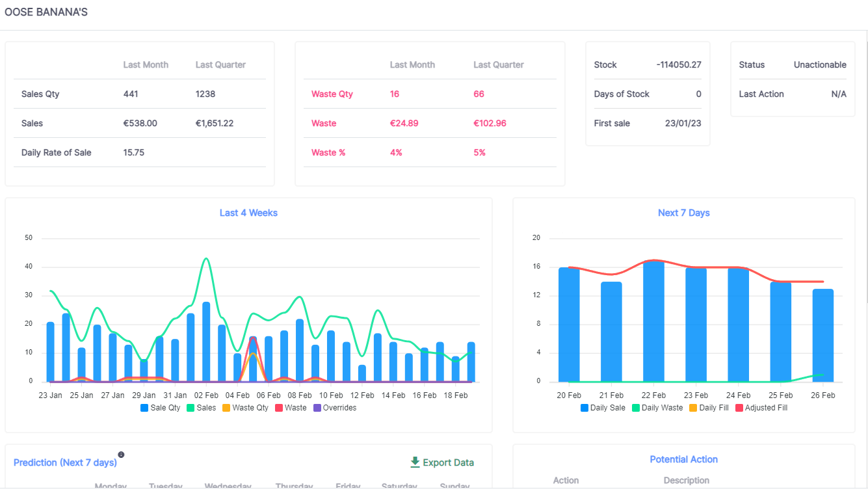Viewport: 868px width, 495px height.
Task: Click the info icon beside Prediction heading
Action: pyautogui.click(x=121, y=455)
